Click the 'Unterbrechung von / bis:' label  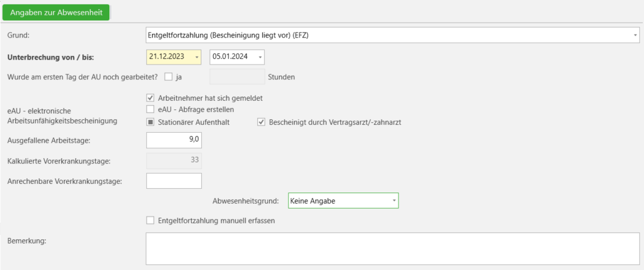click(51, 57)
